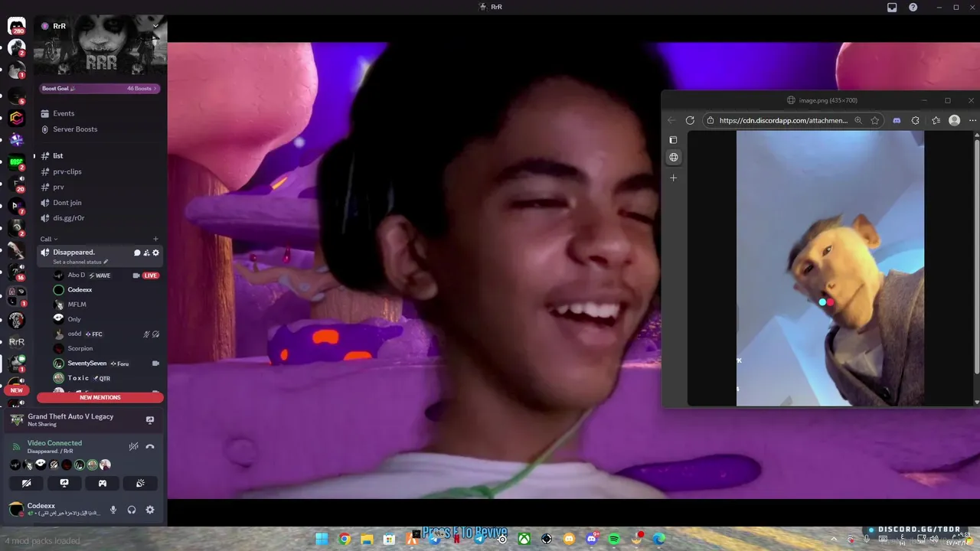Screen dimensions: 980x551
Task: Open the Disappeared. voice channel
Action: pos(73,253)
